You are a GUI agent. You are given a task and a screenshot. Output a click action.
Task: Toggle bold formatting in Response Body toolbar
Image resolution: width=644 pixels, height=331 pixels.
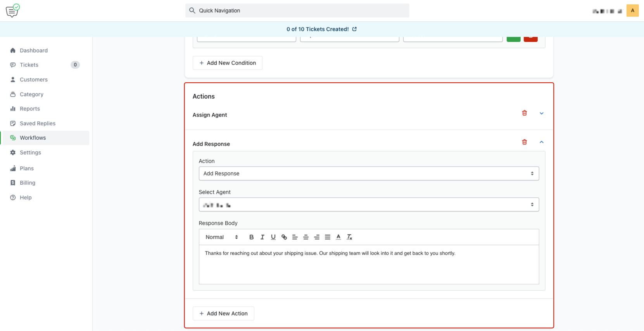(251, 237)
